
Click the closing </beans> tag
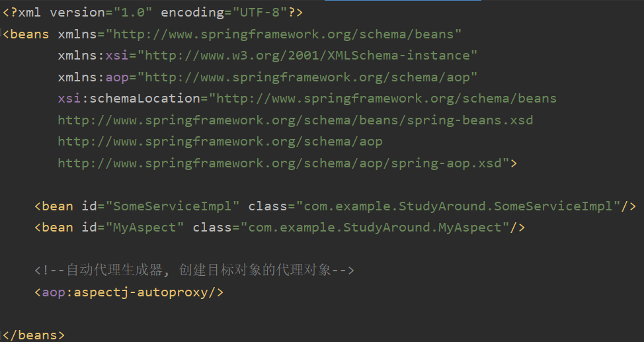33,335
